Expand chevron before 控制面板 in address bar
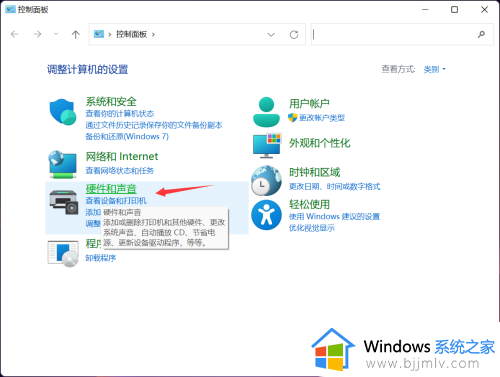Viewport: 500px width, 377px height. click(x=110, y=34)
